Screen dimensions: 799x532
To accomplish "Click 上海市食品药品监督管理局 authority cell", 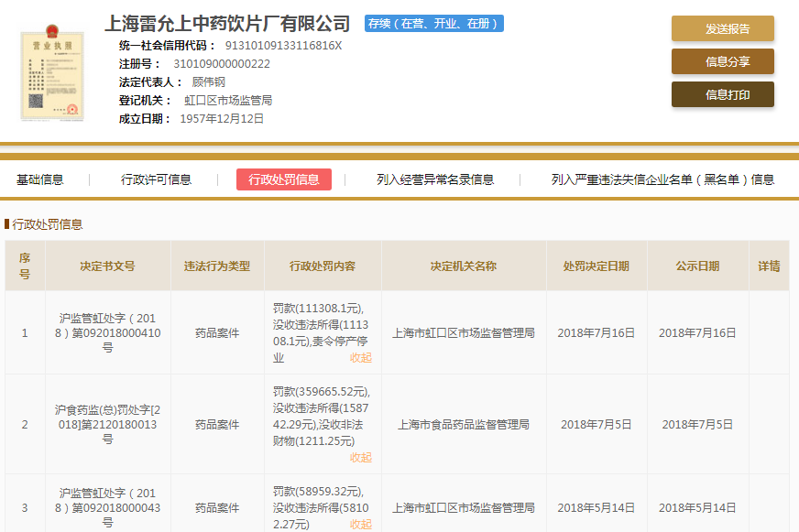I will click(x=464, y=425).
